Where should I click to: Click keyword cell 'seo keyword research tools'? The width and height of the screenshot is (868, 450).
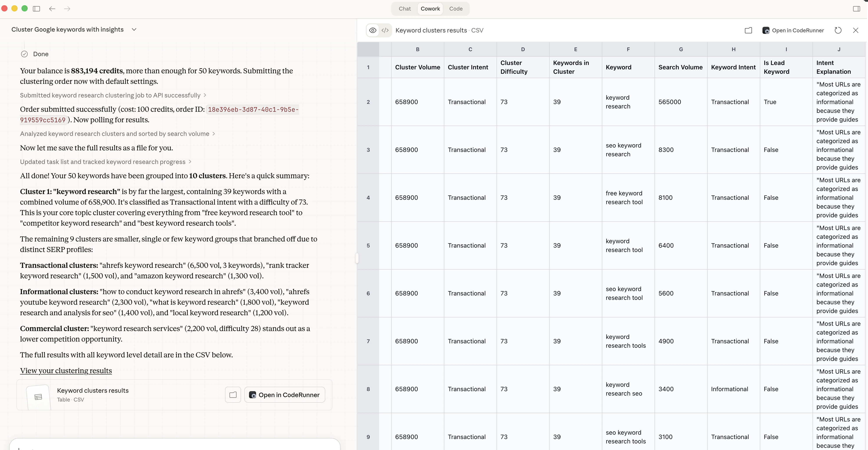click(x=628, y=432)
